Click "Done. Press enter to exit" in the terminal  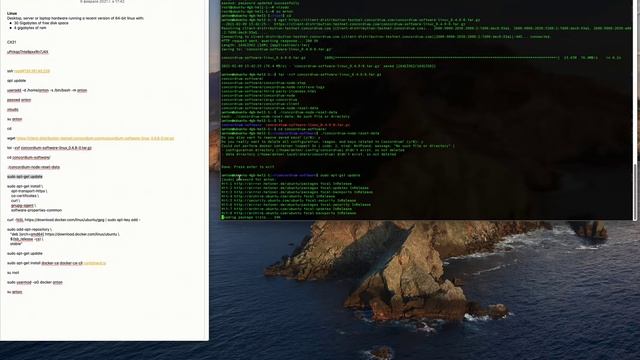[248, 167]
